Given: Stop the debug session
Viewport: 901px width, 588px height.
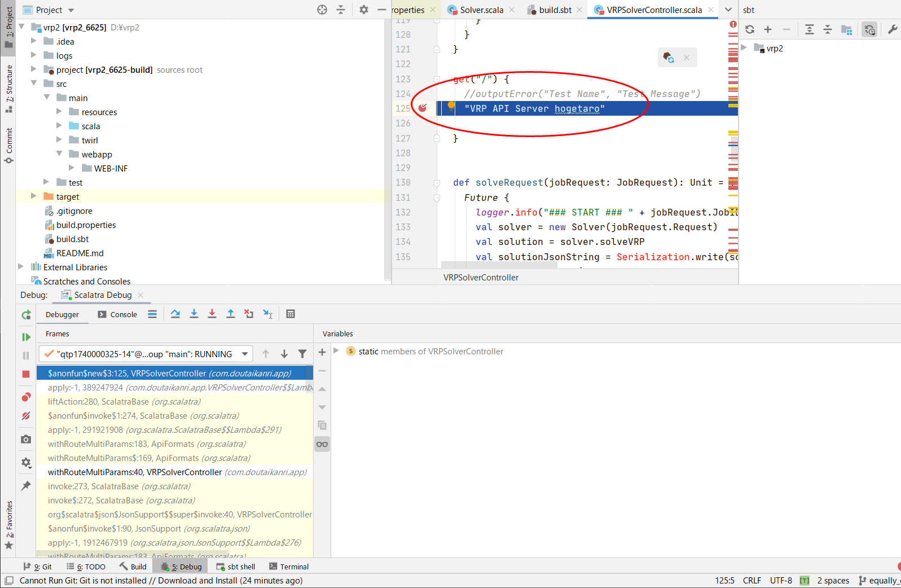Looking at the screenshot, I should tap(26, 374).
